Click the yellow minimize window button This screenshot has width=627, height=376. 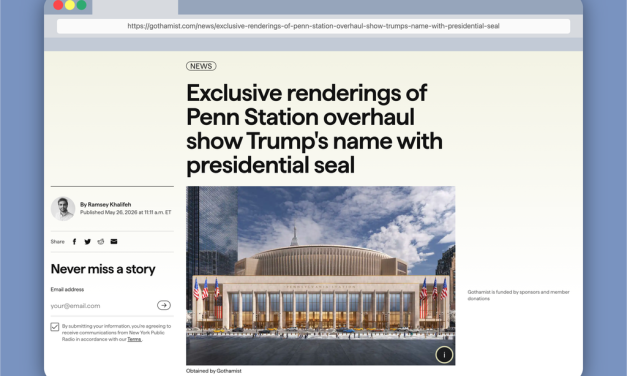click(x=70, y=5)
